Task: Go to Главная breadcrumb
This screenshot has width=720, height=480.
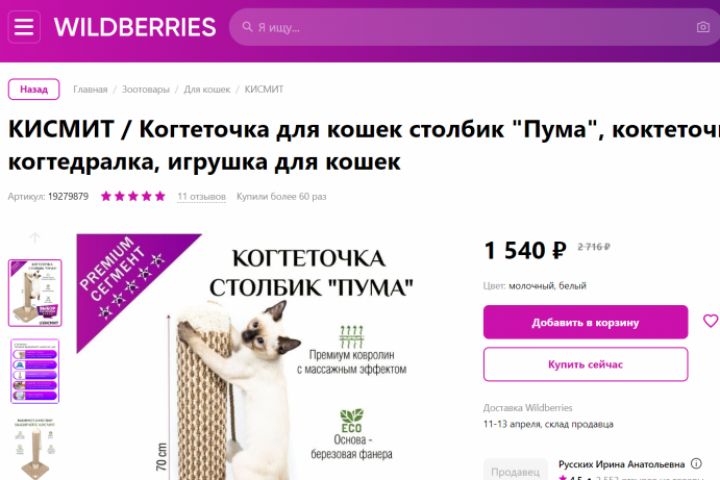Action: pyautogui.click(x=90, y=89)
